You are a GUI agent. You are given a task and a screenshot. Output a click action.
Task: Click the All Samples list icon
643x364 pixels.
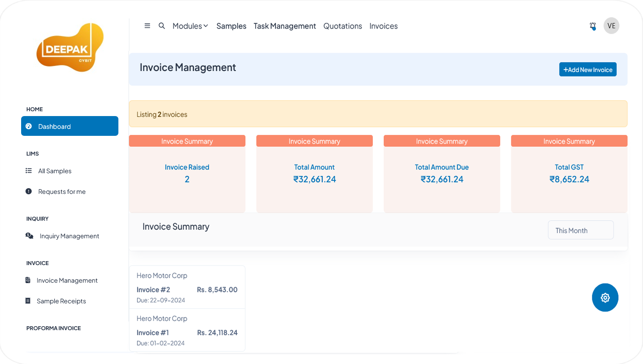[29, 171]
